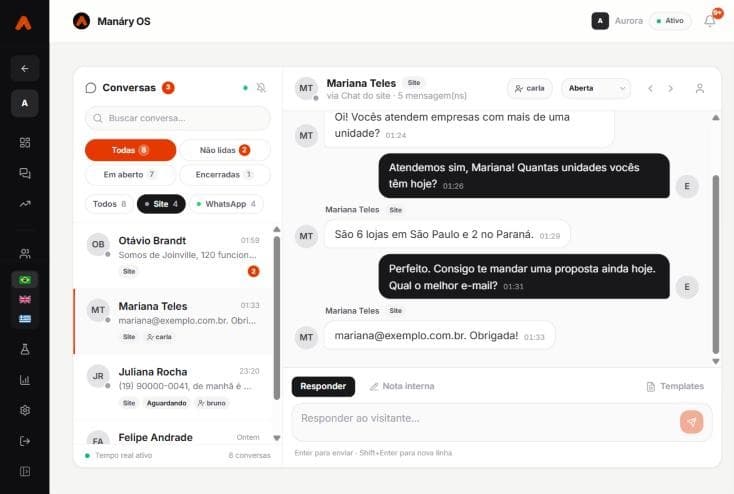Click the Aguardando tag on Juliana Rocha
Screen dimensions: 734x494
[x=167, y=403]
